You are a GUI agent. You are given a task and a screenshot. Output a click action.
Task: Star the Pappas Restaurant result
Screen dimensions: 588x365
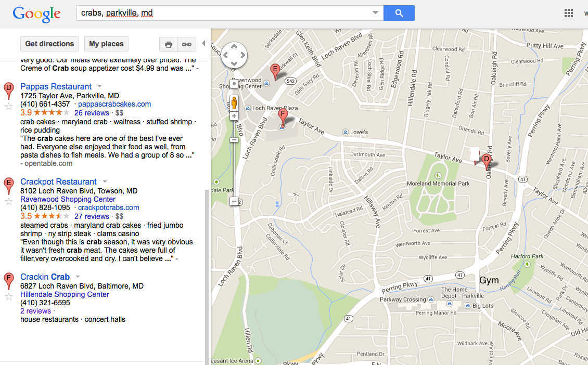8,106
